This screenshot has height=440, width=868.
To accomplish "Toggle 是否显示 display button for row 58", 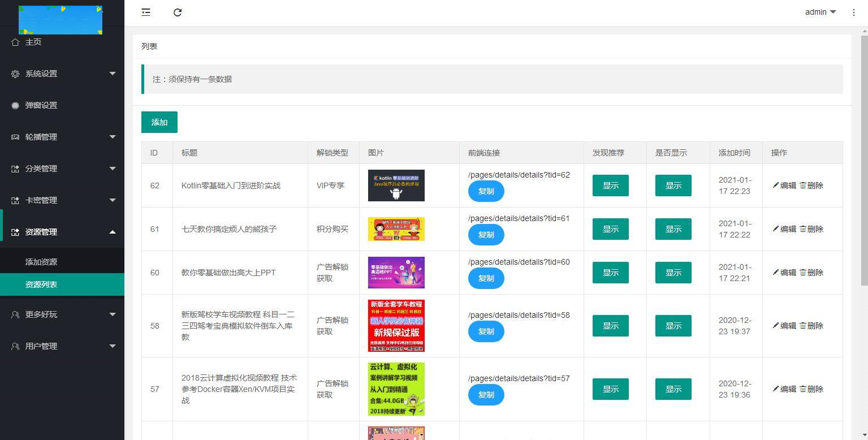I will [673, 326].
